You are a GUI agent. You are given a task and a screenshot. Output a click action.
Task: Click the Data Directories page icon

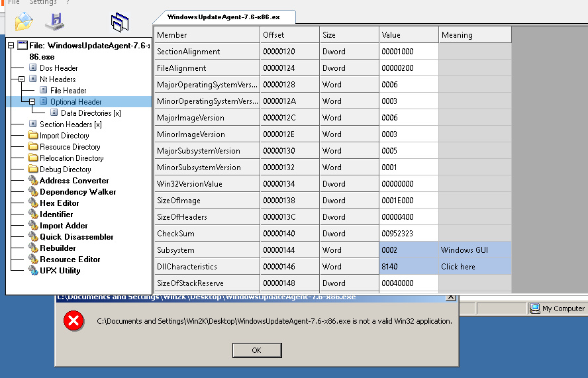[x=54, y=113]
